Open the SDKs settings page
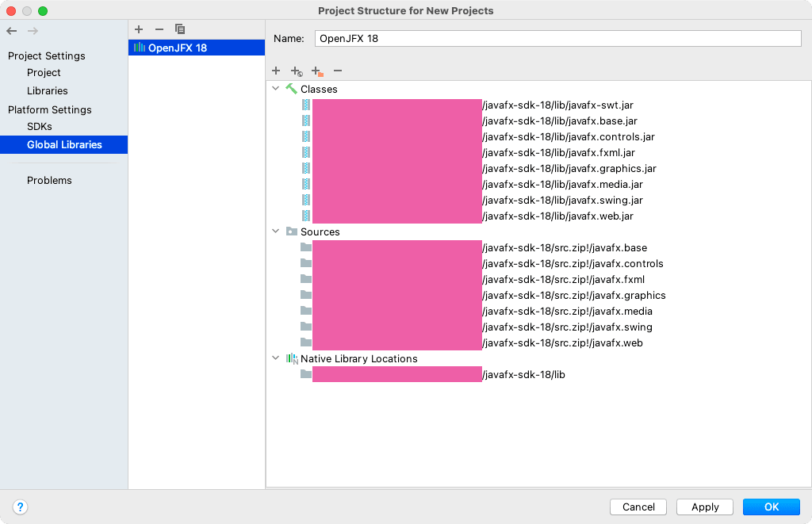The width and height of the screenshot is (812, 524). [x=40, y=126]
